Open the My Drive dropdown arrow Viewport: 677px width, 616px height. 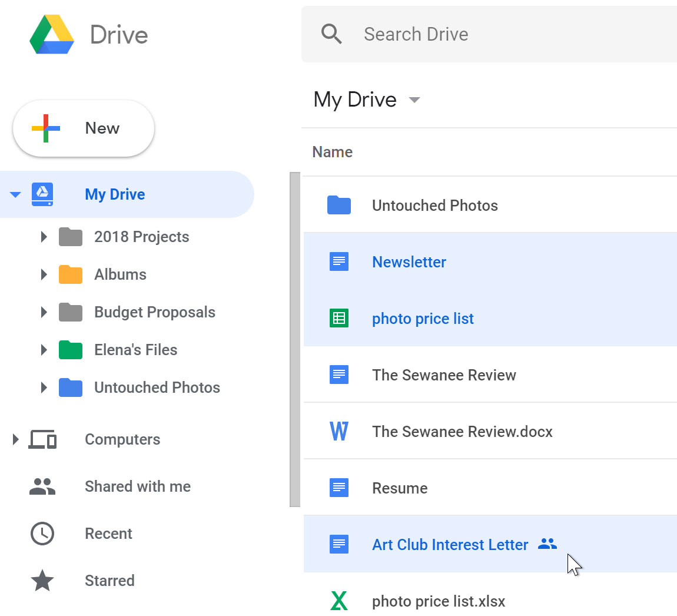(414, 100)
